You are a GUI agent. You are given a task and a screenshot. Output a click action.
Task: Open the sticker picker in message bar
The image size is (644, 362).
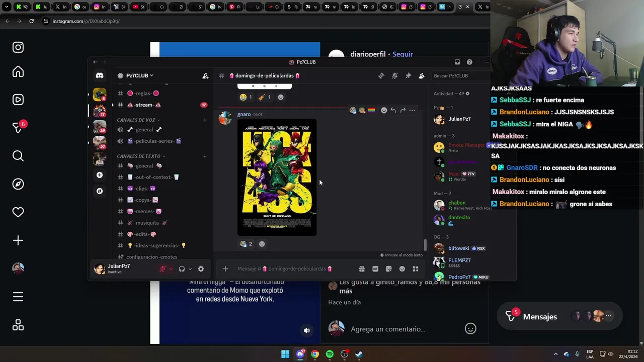(x=388, y=269)
